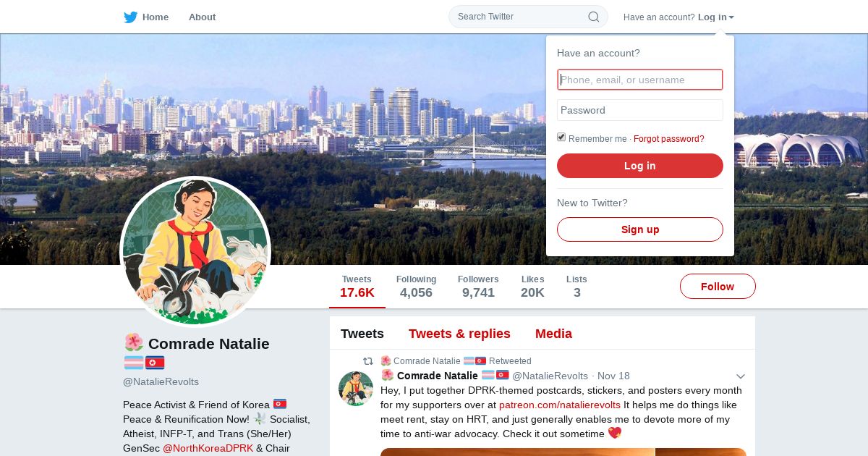The height and width of the screenshot is (456, 868).
Task: Expand the Log in dropdown caret
Action: pos(731,17)
